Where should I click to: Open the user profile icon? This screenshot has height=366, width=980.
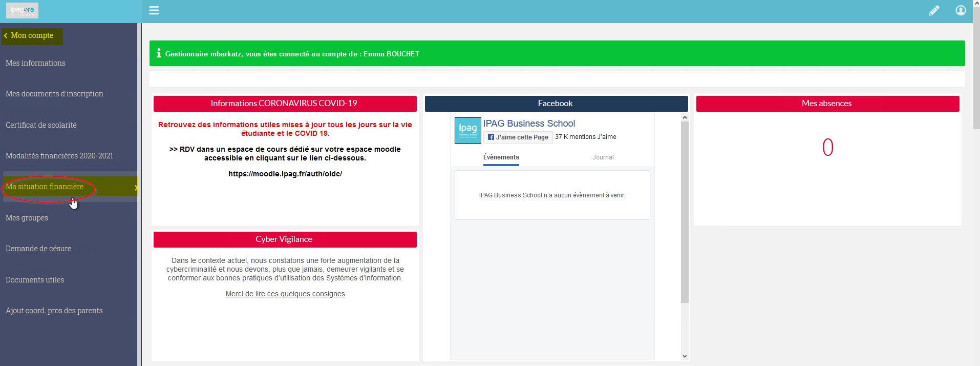[x=961, y=10]
